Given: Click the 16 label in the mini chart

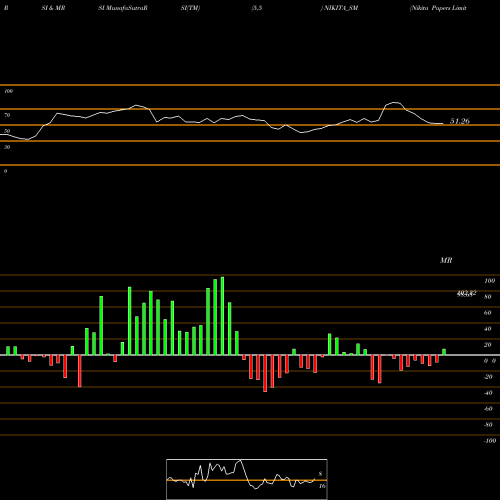Looking at the screenshot, I should click(x=322, y=486).
